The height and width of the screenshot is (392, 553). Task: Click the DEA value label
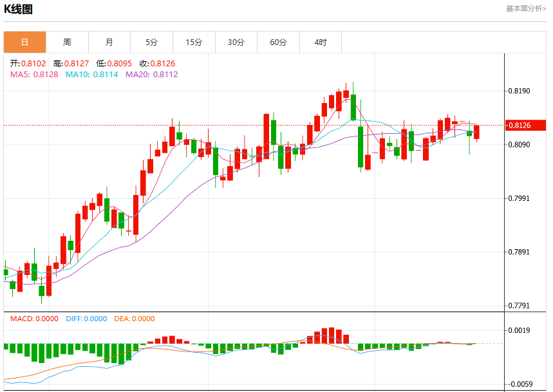(x=135, y=319)
